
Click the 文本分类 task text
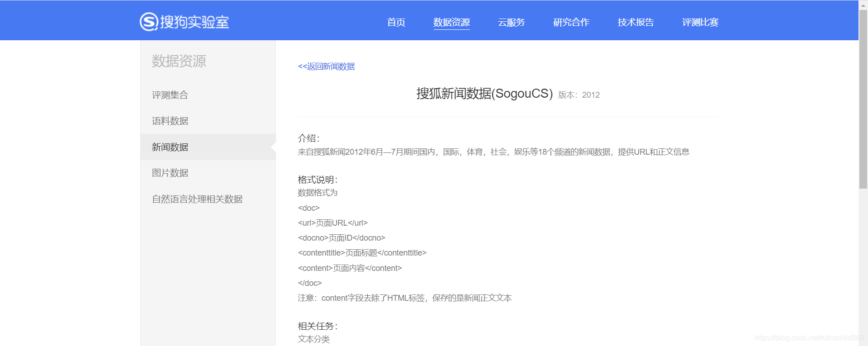pos(314,339)
